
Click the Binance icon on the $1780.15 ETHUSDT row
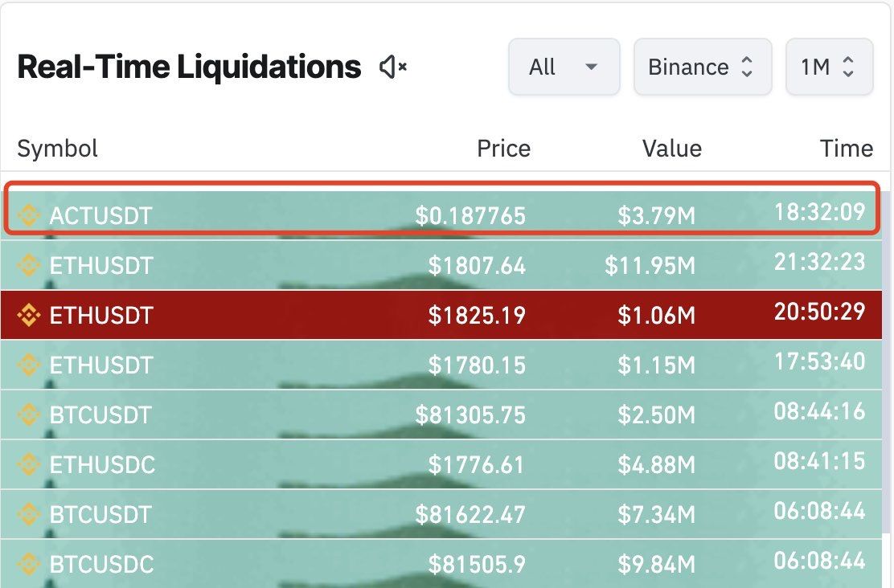(x=29, y=365)
